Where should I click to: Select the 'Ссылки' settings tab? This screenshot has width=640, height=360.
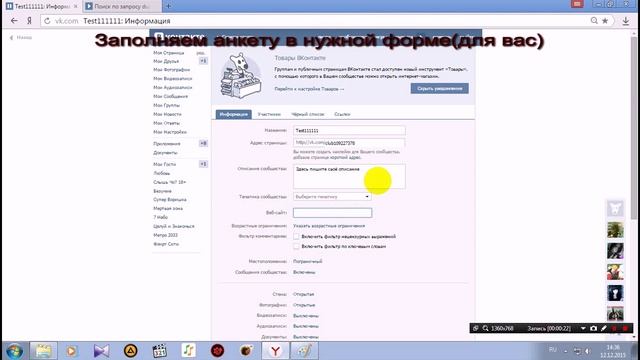point(342,114)
